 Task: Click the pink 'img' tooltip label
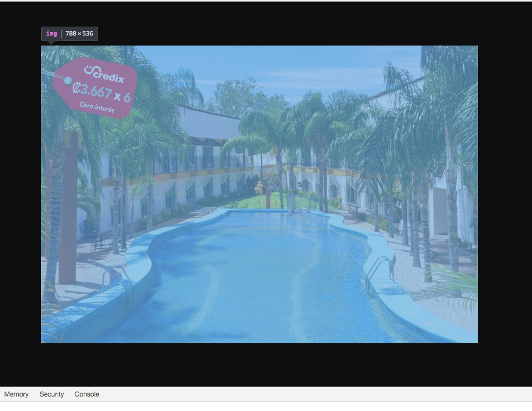[52, 34]
